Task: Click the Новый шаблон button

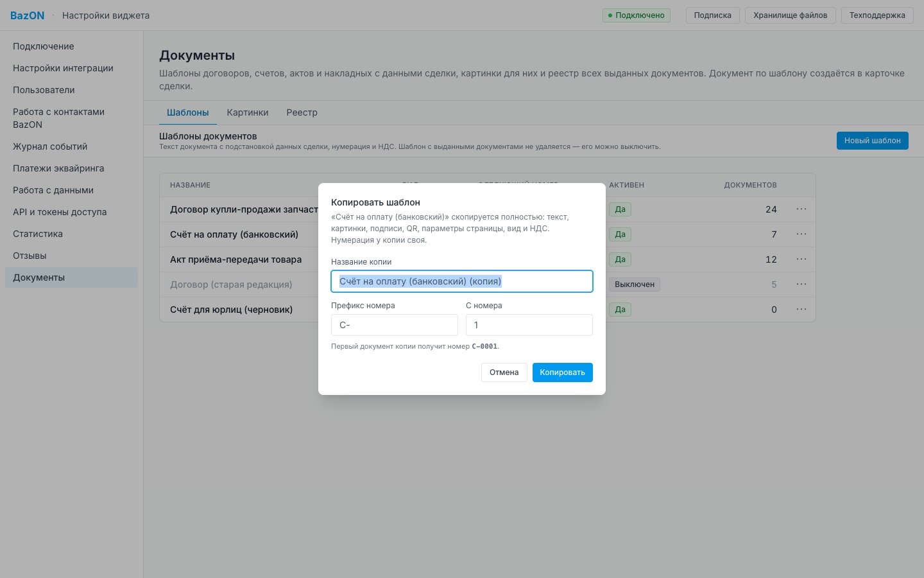Action: click(872, 141)
